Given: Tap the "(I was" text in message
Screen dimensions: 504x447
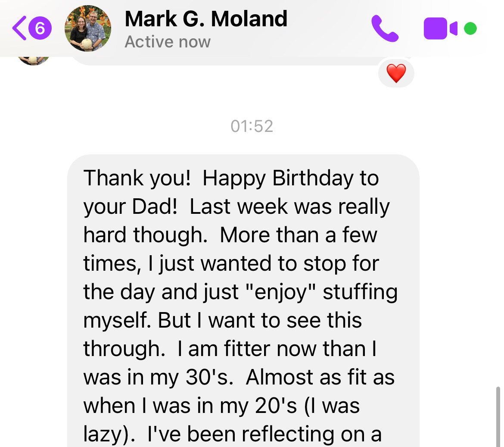Looking at the screenshot, I should (x=332, y=406).
